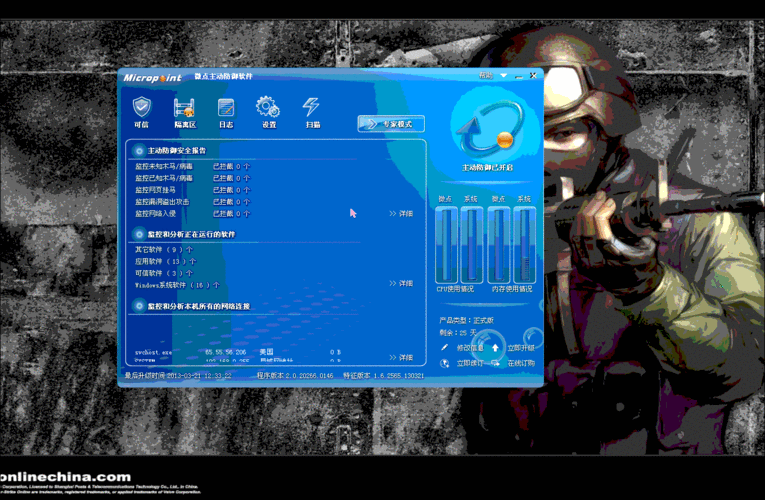This screenshot has width=765, height=500.
Task: Click the 微点 memory usage bar
Action: click(499, 244)
